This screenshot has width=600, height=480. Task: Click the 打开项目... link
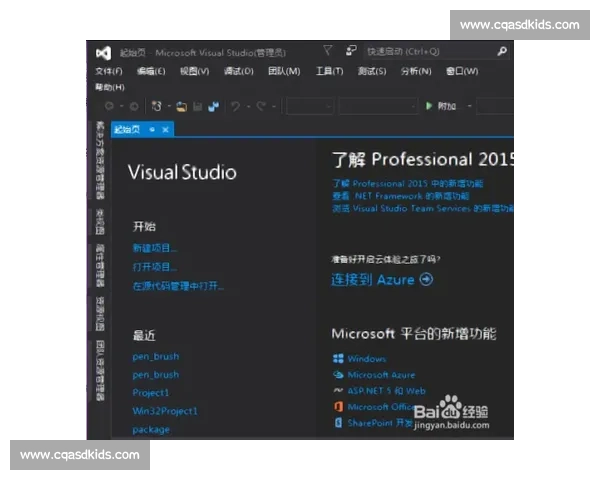(x=155, y=267)
